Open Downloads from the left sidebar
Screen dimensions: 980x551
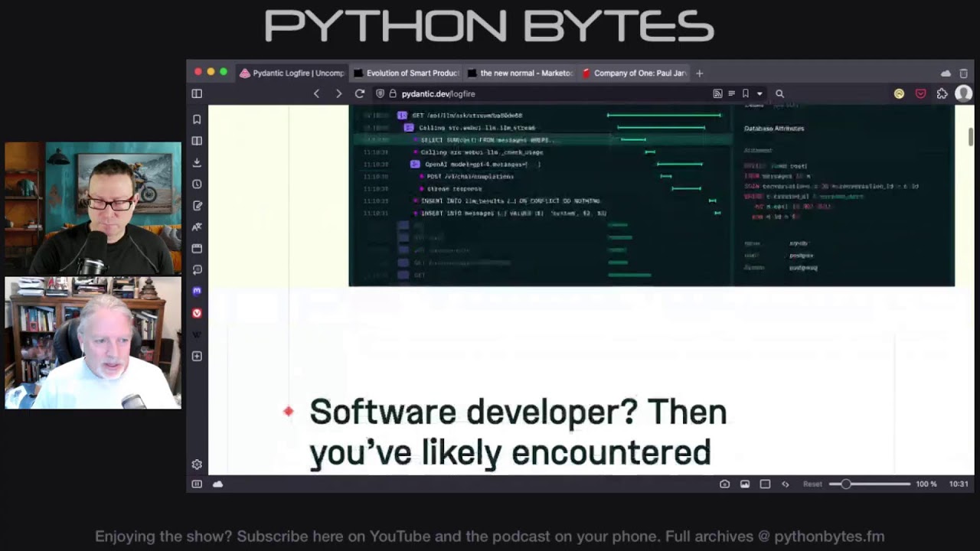197,162
